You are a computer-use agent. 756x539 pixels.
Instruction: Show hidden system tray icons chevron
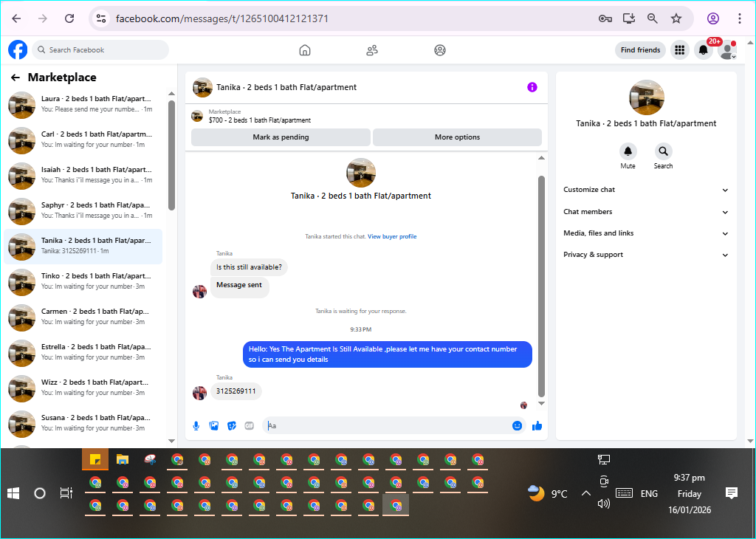[585, 493]
